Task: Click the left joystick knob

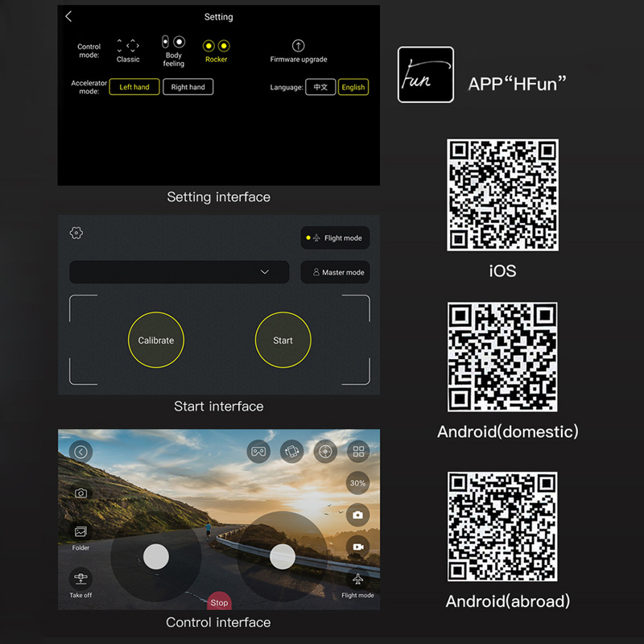Action: pos(156,557)
